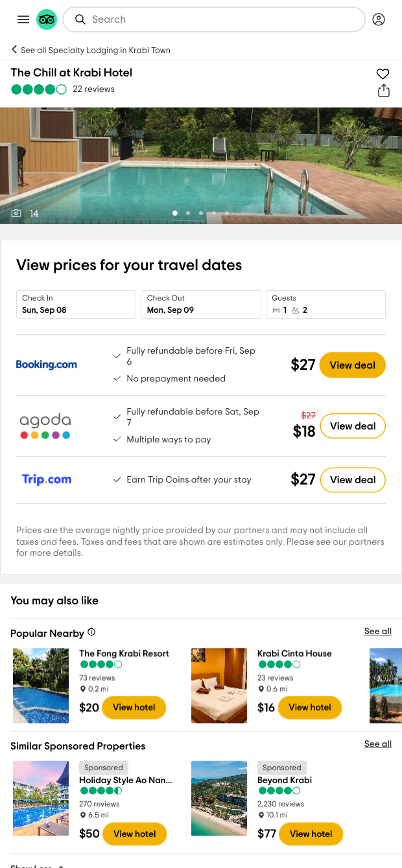View hotel for Beyond Krabi
The image size is (402, 868).
[311, 834]
